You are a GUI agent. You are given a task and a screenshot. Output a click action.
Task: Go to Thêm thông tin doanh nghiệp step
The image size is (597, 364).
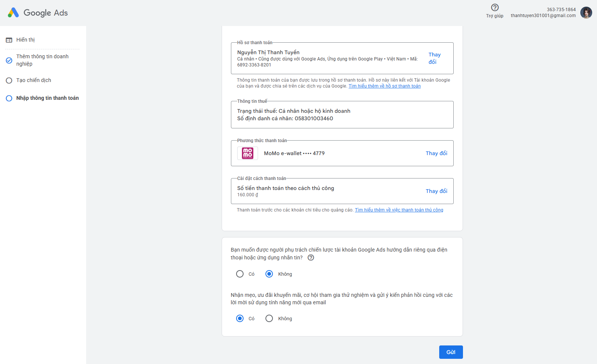click(x=42, y=60)
